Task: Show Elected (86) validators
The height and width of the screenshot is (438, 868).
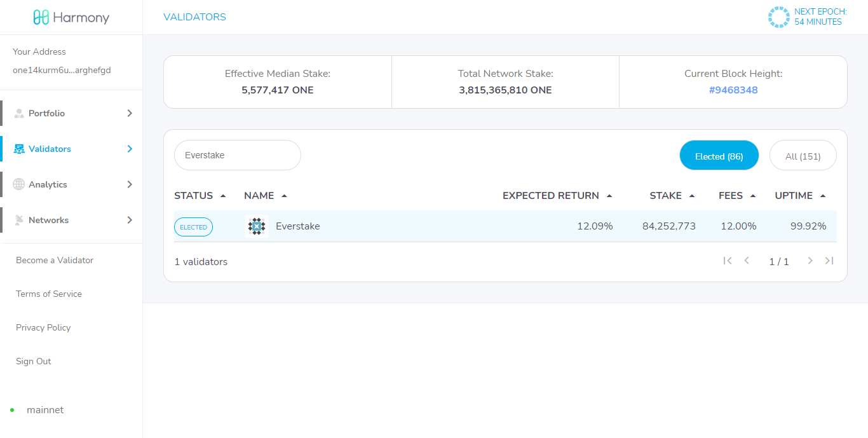Action: (719, 156)
